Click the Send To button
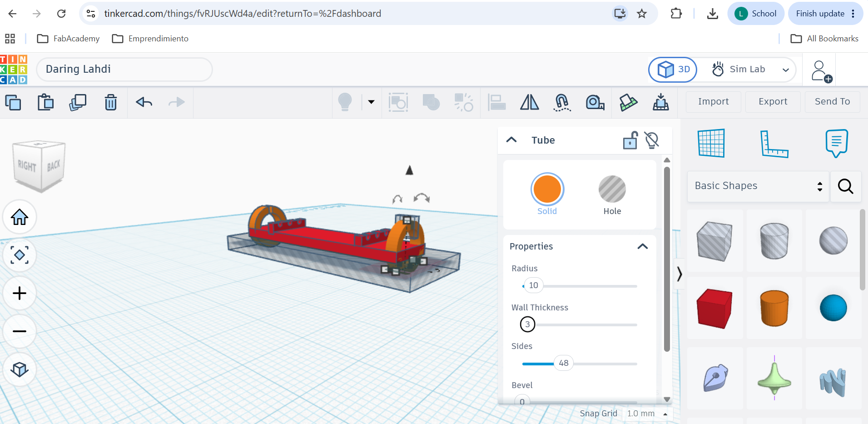Screen dimensions: 868x424 coord(833,101)
